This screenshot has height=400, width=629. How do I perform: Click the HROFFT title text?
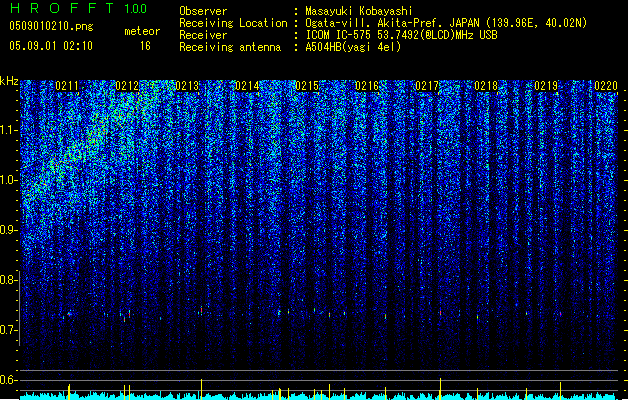click(62, 8)
